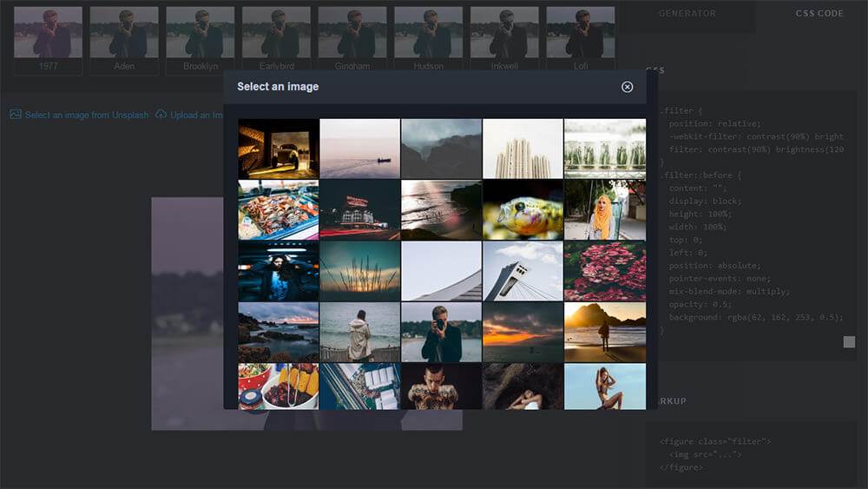This screenshot has height=489, width=868.
Task: Click the cloud upload icon
Action: click(x=161, y=114)
